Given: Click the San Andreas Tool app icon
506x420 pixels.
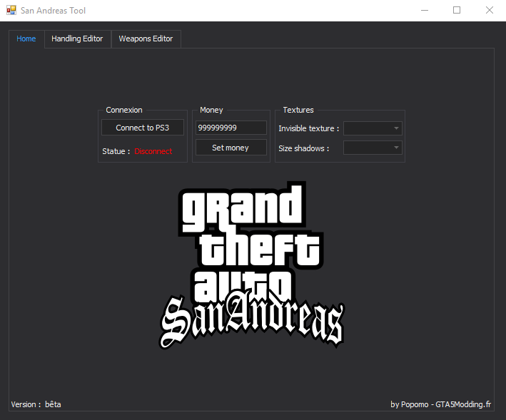Looking at the screenshot, I should pos(11,10).
